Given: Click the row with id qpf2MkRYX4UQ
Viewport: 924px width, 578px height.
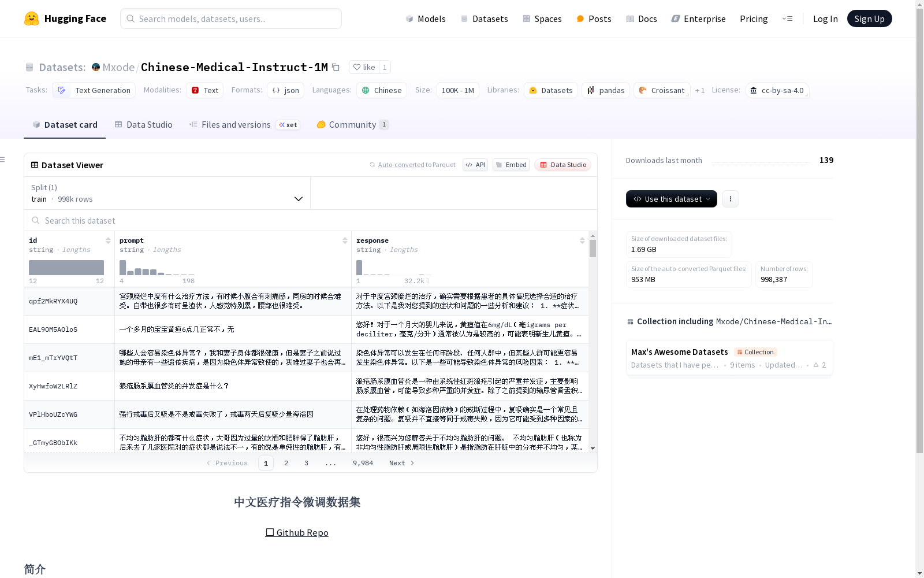Looking at the screenshot, I should click(306, 301).
